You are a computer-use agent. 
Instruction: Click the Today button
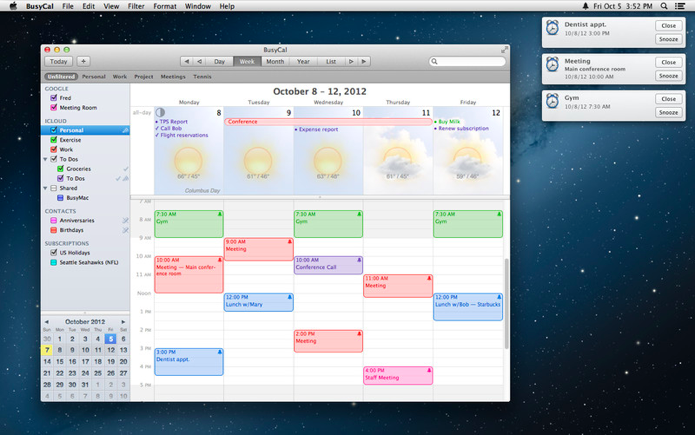click(x=59, y=62)
